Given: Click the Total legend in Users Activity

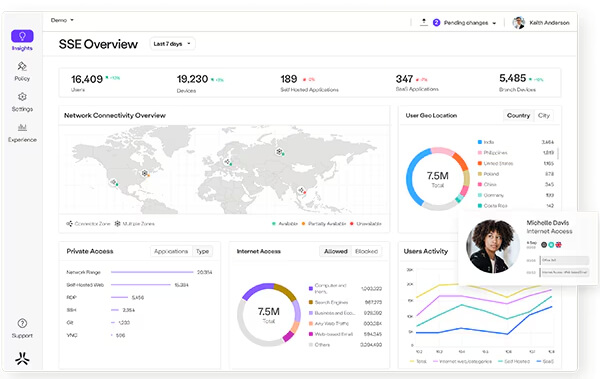Looking at the screenshot, I should click(418, 361).
